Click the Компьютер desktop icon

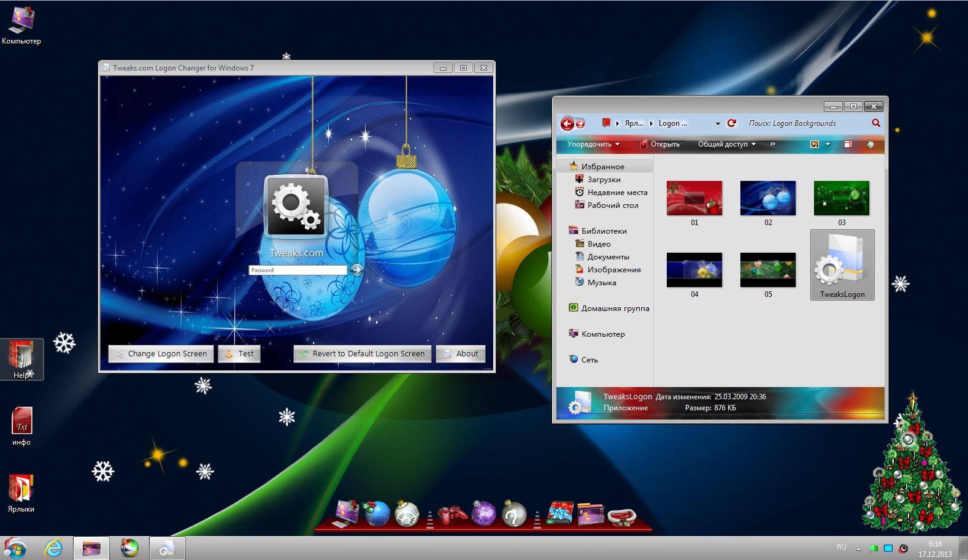[21, 25]
